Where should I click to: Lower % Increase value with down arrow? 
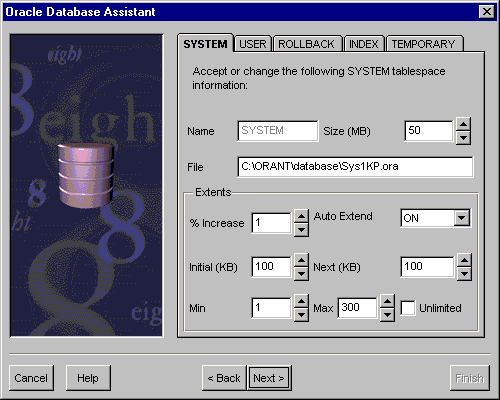pos(301,230)
